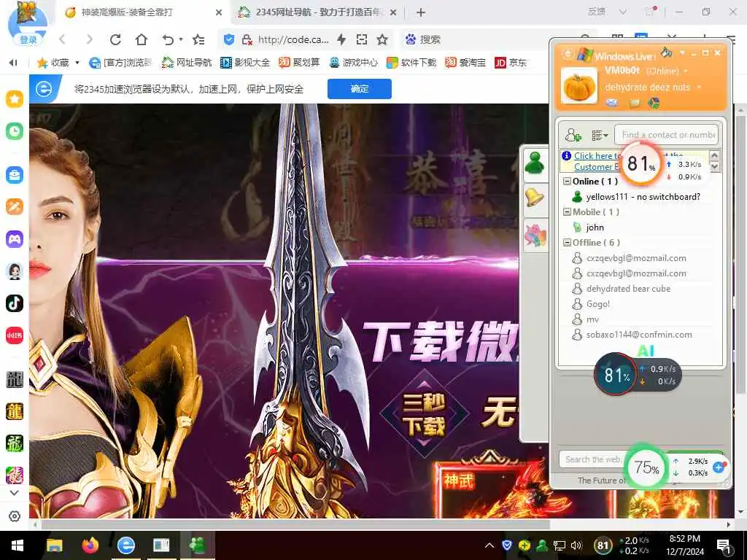Image resolution: width=747 pixels, height=560 pixels.
Task: Collapse the Offline ( 6 ) contact group
Action: (x=567, y=242)
